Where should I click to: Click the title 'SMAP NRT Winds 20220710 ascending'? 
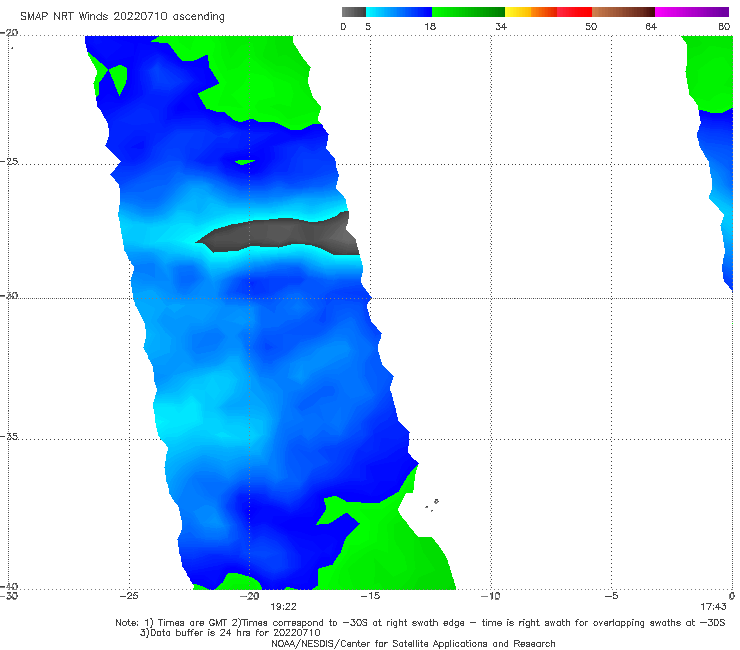(122, 16)
